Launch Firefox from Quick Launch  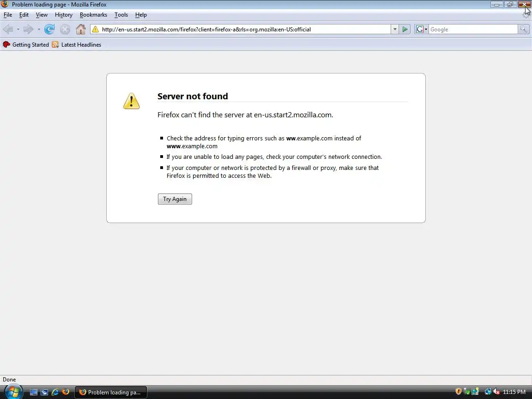point(66,392)
